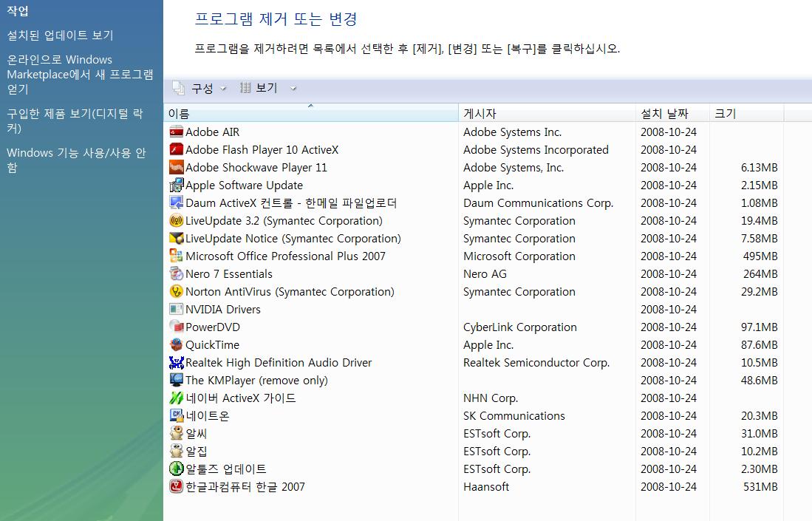The image size is (812, 521).
Task: Click the 알툴즈 업데이트 icon
Action: (176, 469)
